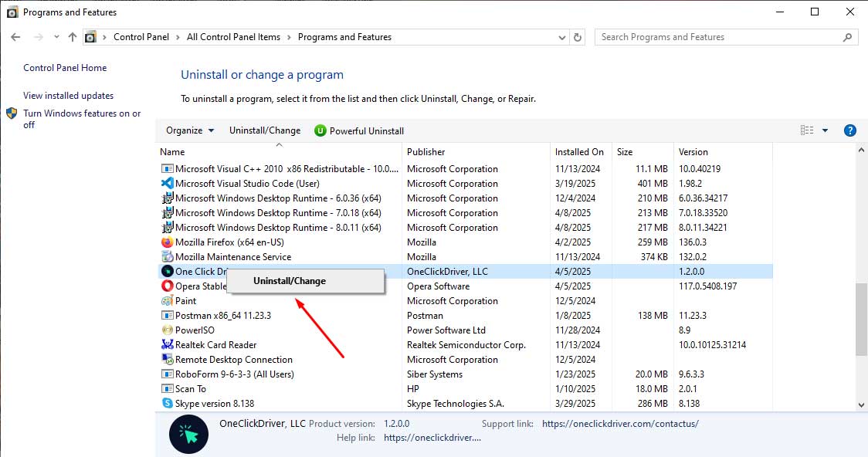Screen dimensions: 868x457
Task: Click the Mozilla Firefox program icon
Action: point(167,242)
